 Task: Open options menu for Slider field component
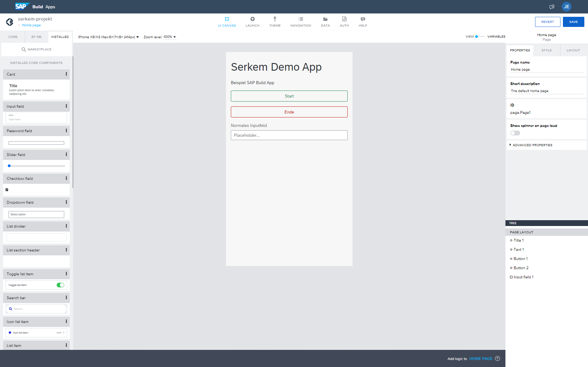[66, 154]
